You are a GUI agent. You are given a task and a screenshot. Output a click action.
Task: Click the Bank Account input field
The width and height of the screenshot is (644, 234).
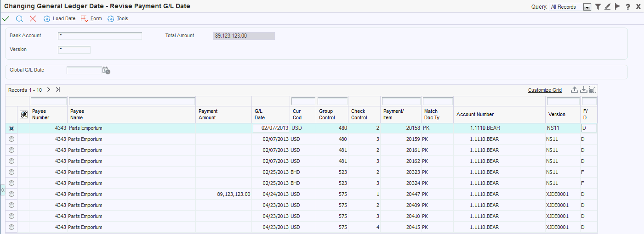[100, 36]
